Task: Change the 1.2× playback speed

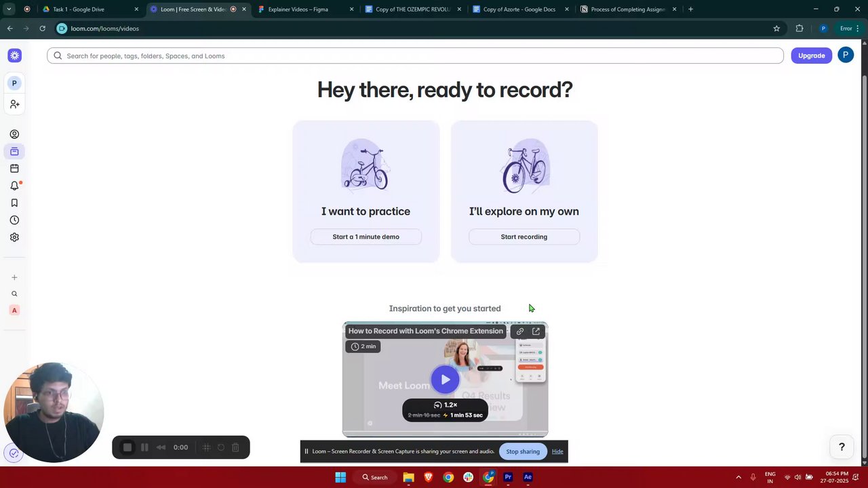Action: tap(445, 405)
